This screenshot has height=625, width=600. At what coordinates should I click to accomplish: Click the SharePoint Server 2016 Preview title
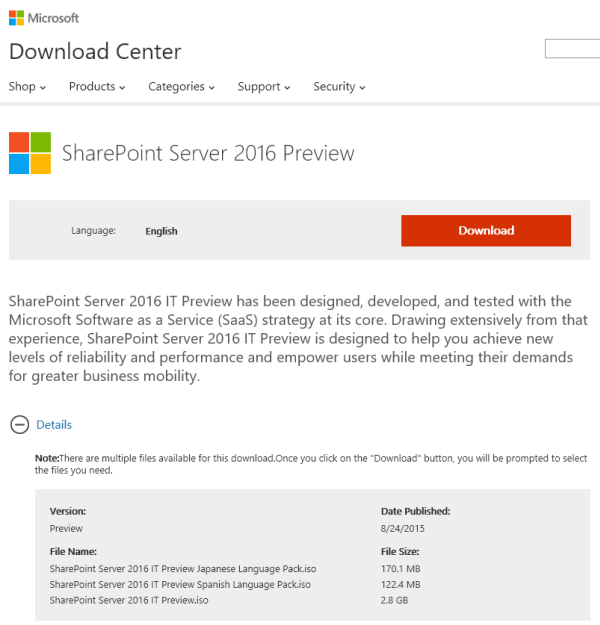point(208,153)
